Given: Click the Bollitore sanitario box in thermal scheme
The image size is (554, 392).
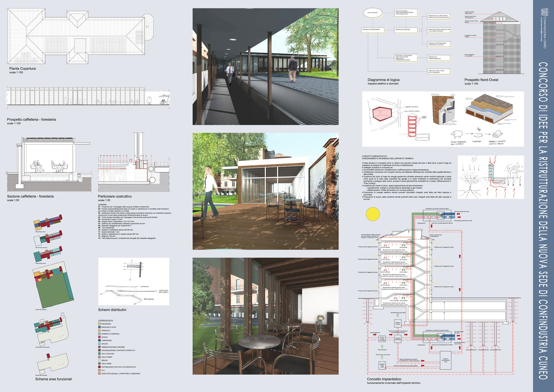Looking at the screenshot, I should click(398, 323).
